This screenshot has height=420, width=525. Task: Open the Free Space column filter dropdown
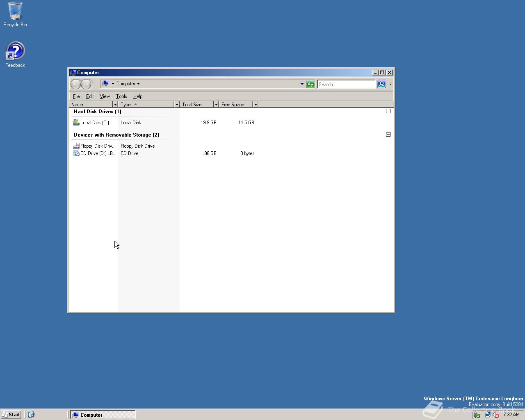coord(256,104)
